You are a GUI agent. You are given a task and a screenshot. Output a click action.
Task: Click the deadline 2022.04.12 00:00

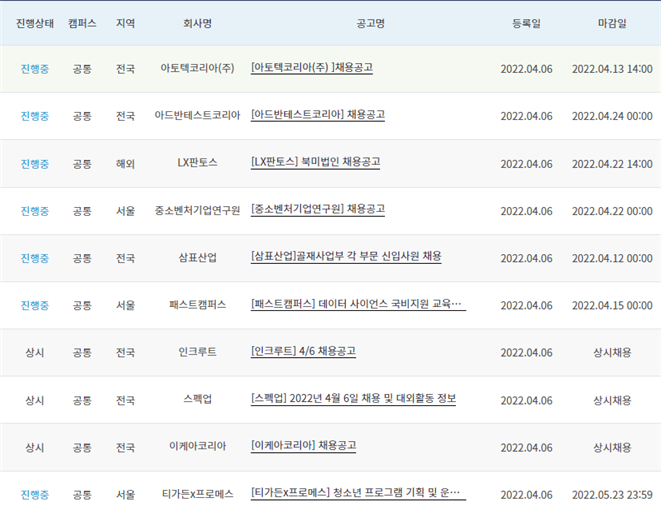click(612, 258)
